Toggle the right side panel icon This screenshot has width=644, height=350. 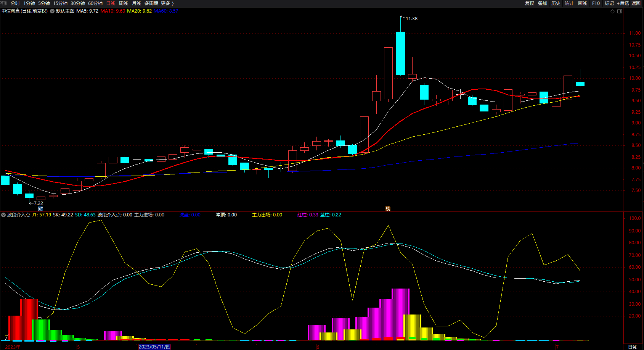tap(620, 11)
